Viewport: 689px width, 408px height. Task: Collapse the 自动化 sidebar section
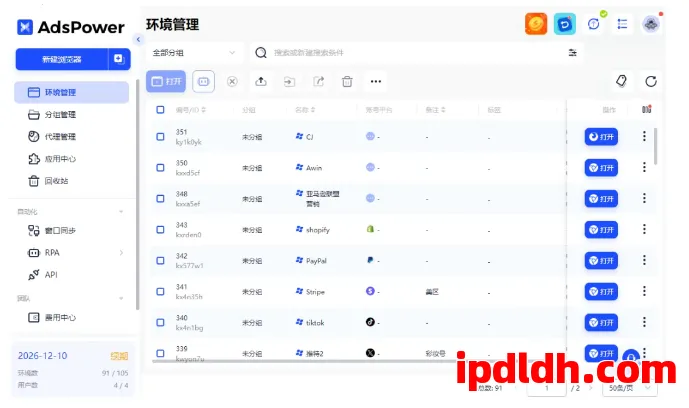(121, 212)
